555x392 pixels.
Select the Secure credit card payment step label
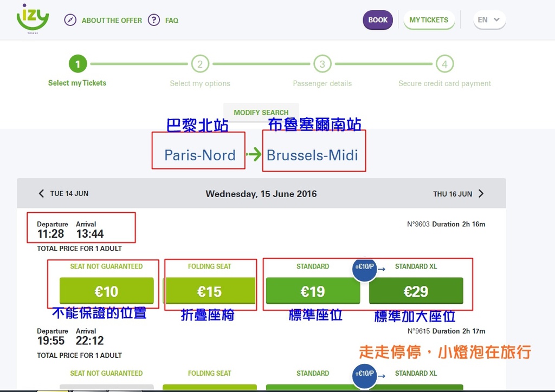(x=444, y=83)
